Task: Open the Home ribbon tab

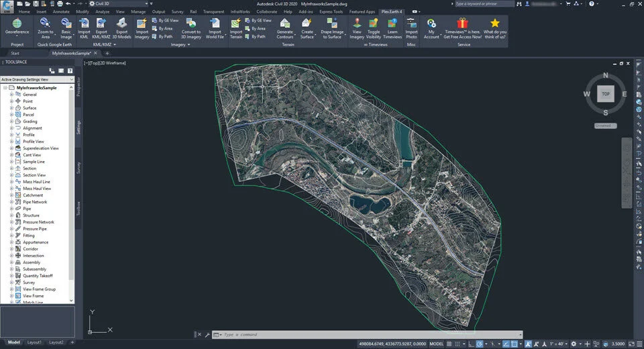Action: [24, 11]
